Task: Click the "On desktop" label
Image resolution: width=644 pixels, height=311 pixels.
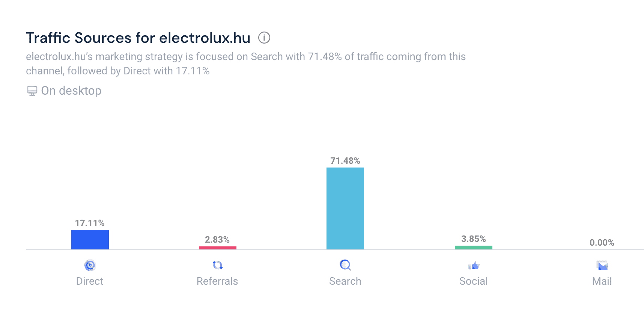Action: (71, 91)
